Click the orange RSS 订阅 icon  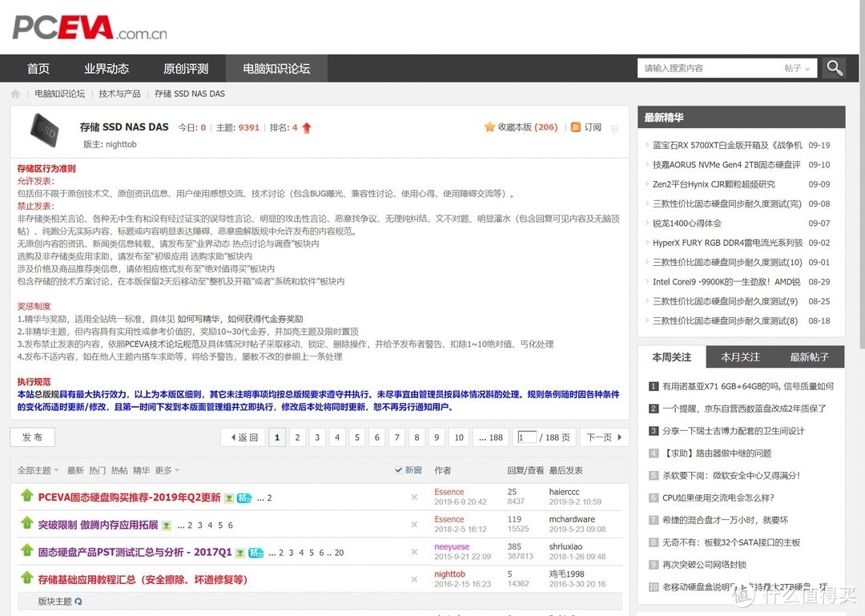tap(575, 127)
